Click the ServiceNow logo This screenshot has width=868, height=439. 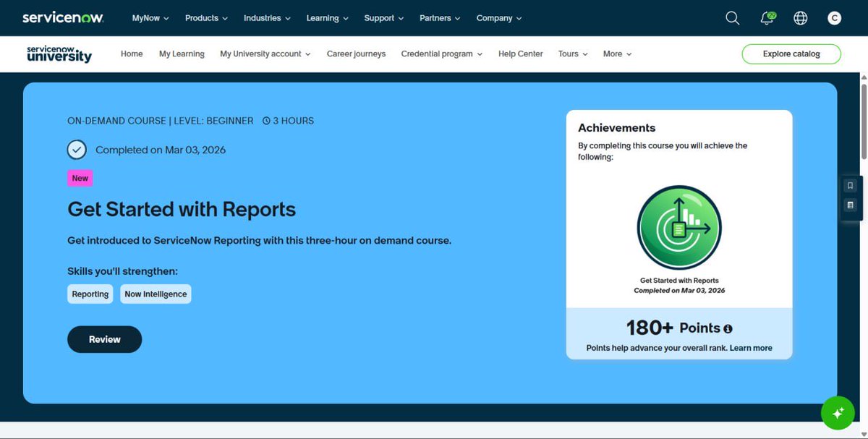(x=63, y=17)
